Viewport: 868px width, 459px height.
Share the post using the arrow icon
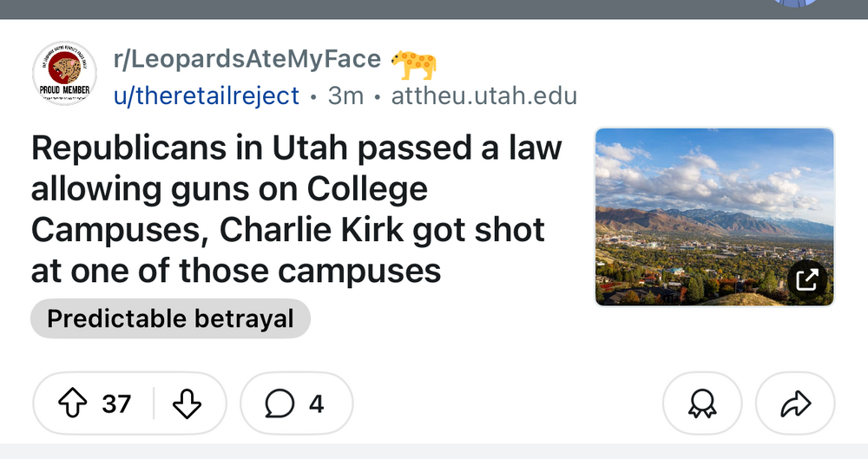coord(795,403)
